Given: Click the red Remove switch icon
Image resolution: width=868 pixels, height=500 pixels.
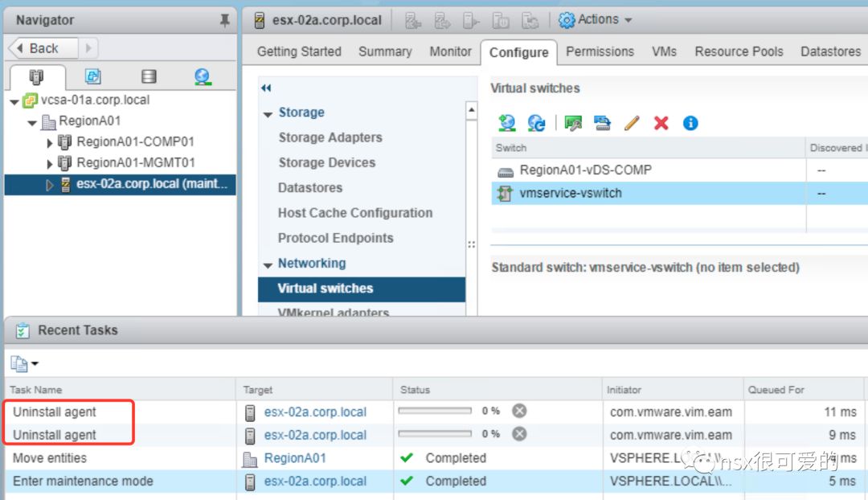Looking at the screenshot, I should pos(661,123).
